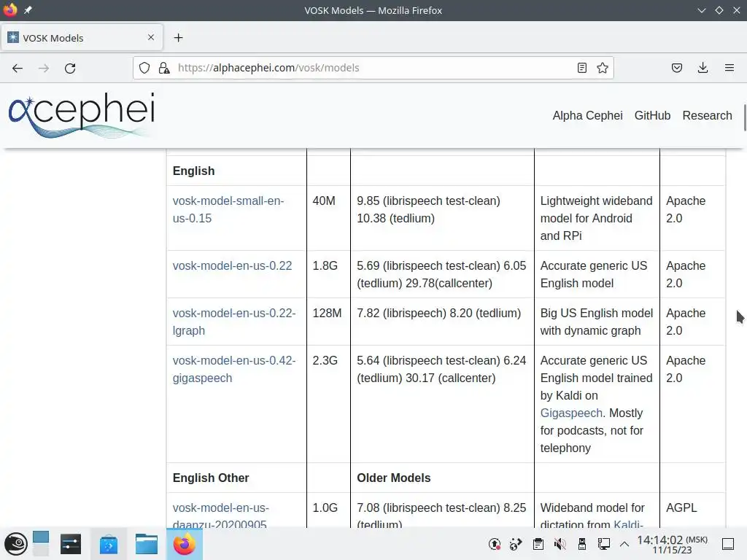Open the Alpha Cephei nav link

click(x=587, y=116)
